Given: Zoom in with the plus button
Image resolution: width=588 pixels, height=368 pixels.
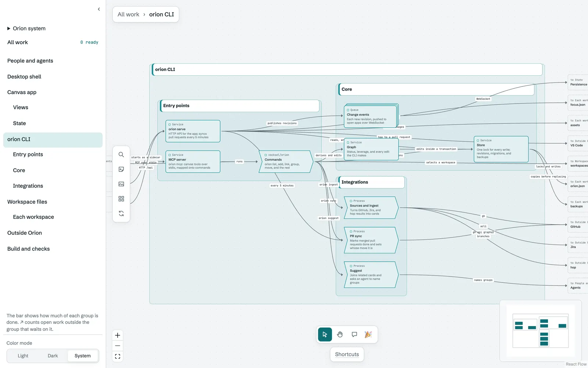Looking at the screenshot, I should [x=118, y=335].
